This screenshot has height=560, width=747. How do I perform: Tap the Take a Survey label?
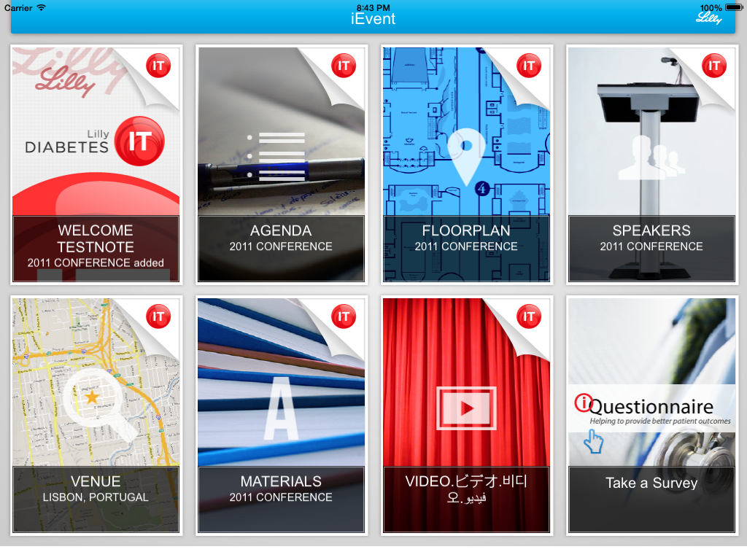[651, 483]
